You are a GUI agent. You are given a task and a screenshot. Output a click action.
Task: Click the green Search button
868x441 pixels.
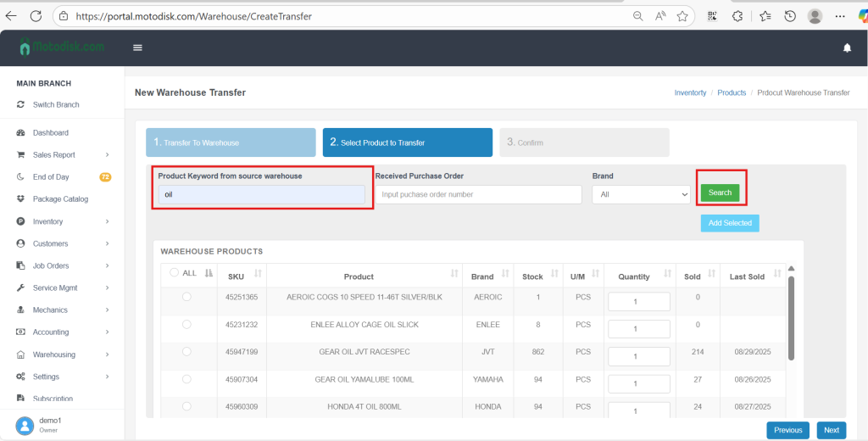(720, 193)
